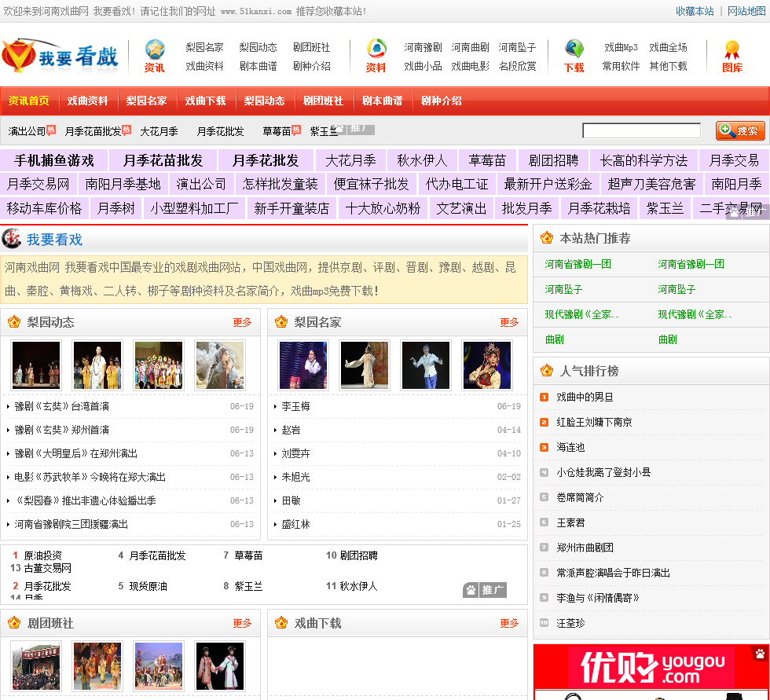Open ranking item 李渔与《闲情偶寄》
Image resolution: width=770 pixels, height=700 pixels.
pyautogui.click(x=598, y=598)
